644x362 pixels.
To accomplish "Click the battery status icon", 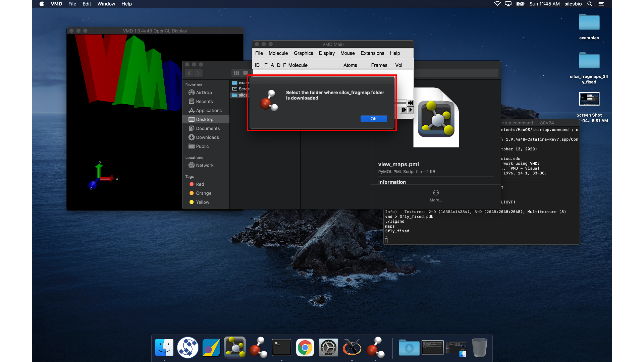I will [x=520, y=4].
